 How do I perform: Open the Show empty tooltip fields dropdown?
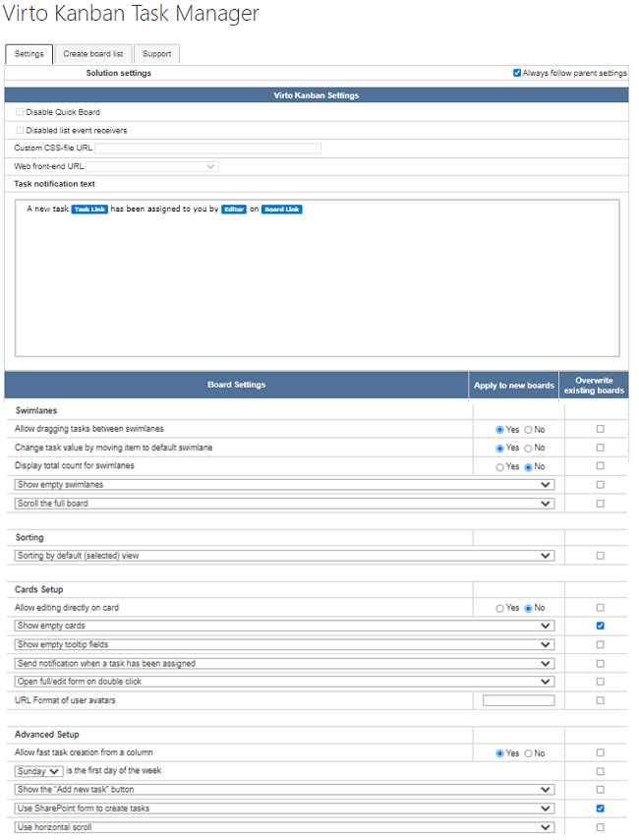(x=284, y=644)
